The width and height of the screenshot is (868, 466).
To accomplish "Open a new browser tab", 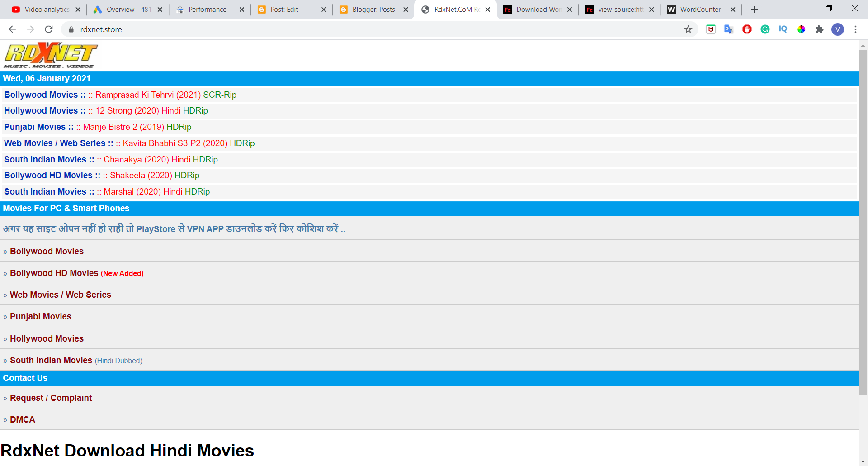I will [x=754, y=10].
